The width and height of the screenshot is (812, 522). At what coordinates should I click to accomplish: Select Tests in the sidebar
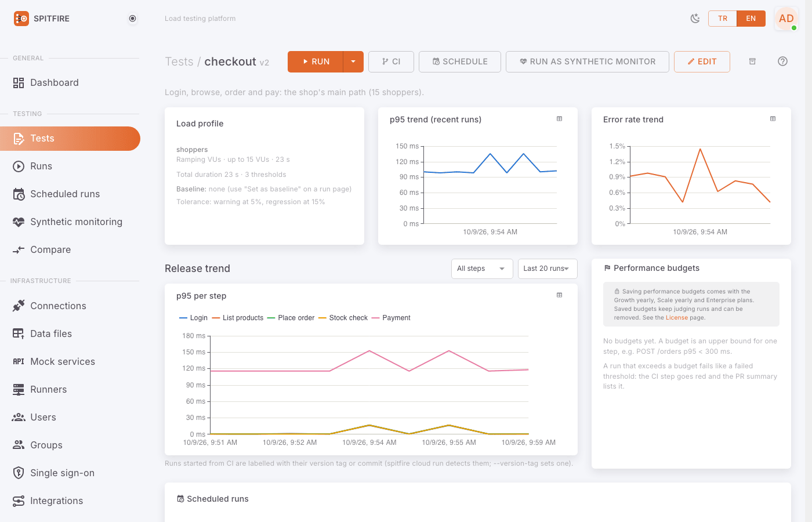(70, 139)
